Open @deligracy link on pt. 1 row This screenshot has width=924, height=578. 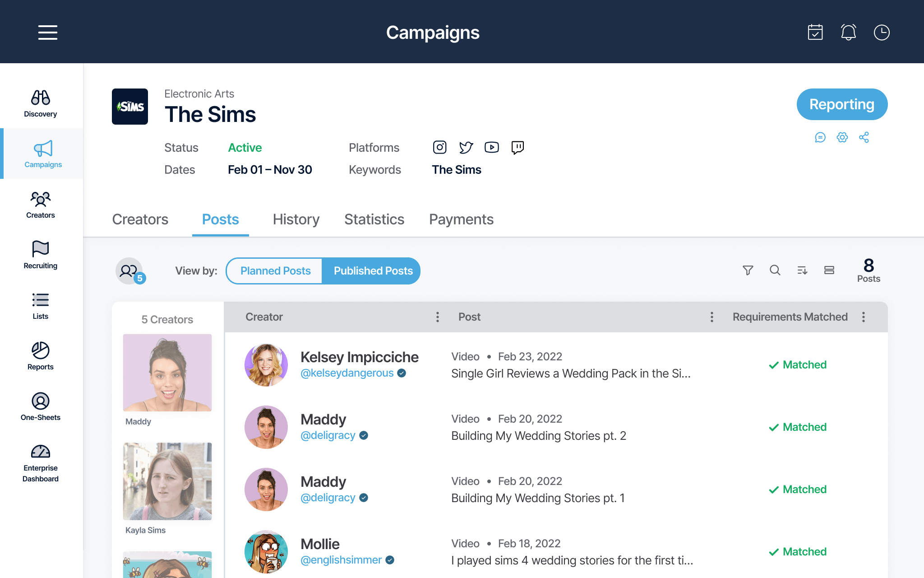[328, 498]
